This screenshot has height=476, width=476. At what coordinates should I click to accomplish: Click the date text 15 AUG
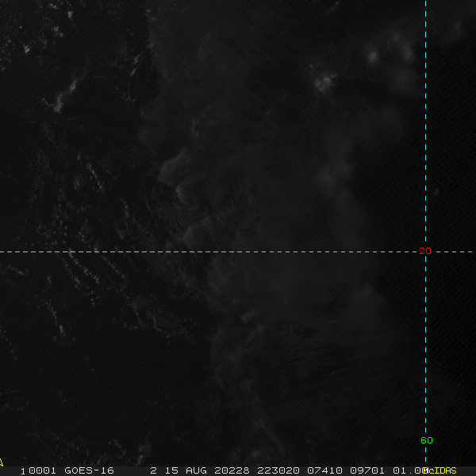click(x=186, y=470)
